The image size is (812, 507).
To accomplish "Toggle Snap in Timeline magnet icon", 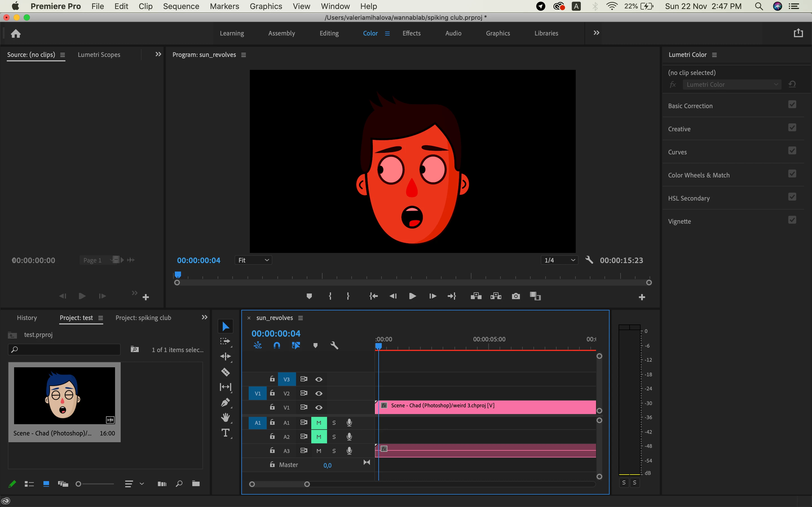I will tap(277, 345).
